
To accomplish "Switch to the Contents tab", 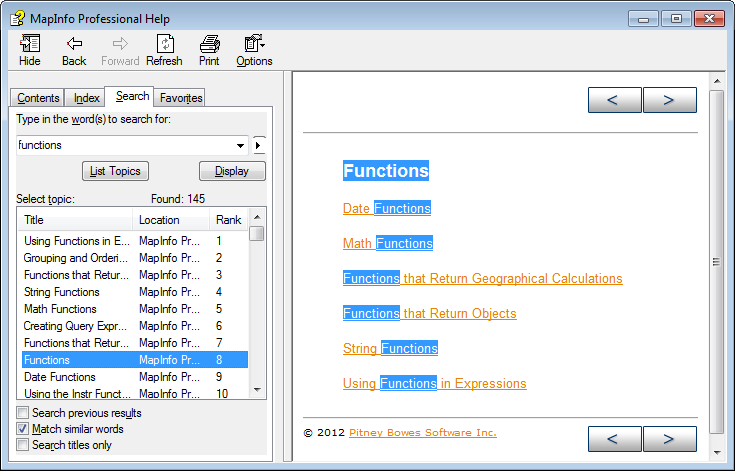I will [x=38, y=97].
